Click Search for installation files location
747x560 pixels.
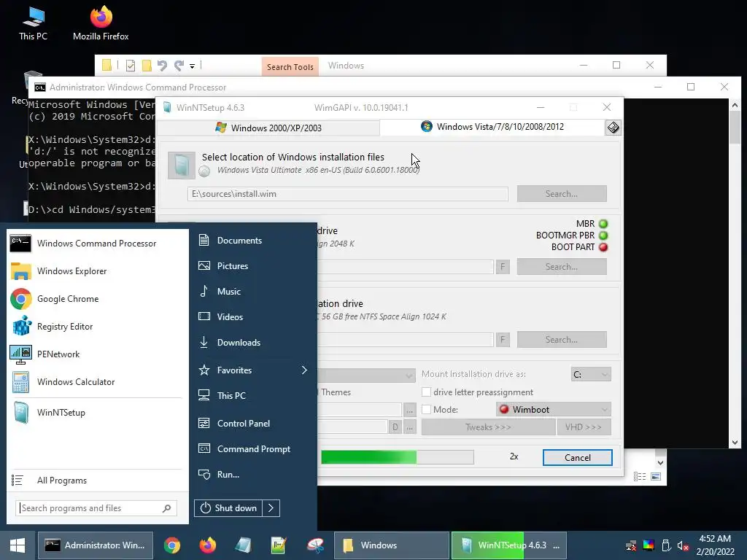pyautogui.click(x=562, y=194)
